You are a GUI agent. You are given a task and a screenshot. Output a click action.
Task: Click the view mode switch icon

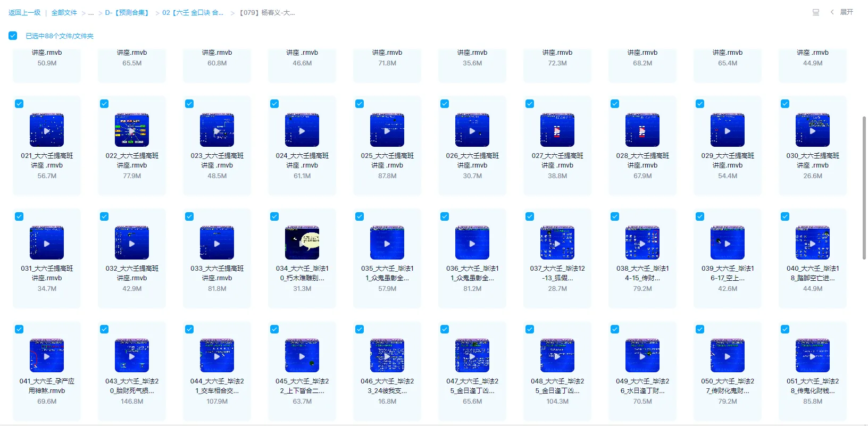(815, 12)
